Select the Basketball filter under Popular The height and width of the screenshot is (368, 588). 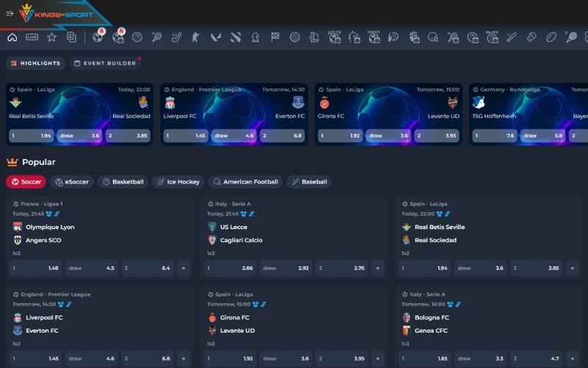click(x=123, y=182)
